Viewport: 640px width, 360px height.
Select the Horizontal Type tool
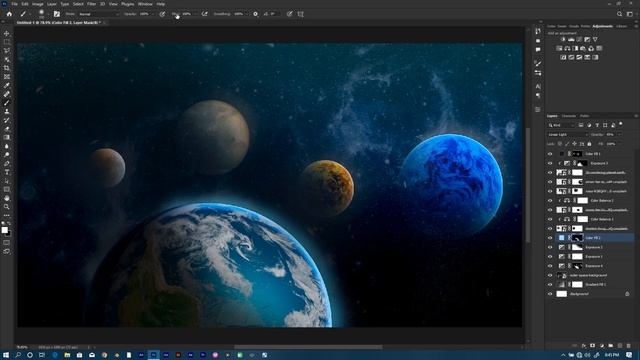[x=7, y=172]
